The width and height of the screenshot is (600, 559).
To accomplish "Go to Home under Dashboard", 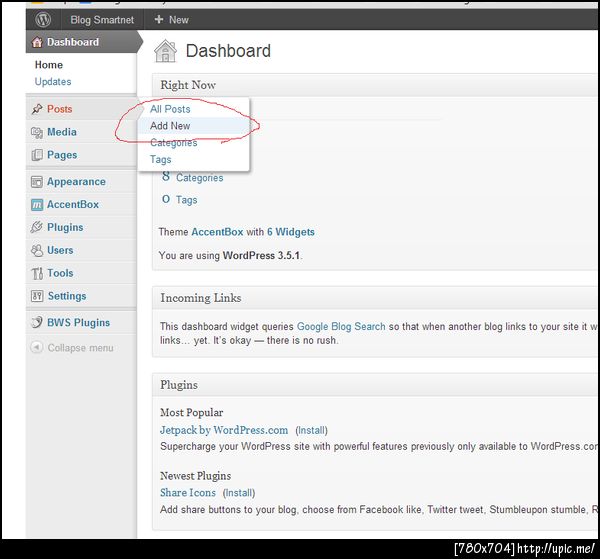I will click(x=49, y=65).
